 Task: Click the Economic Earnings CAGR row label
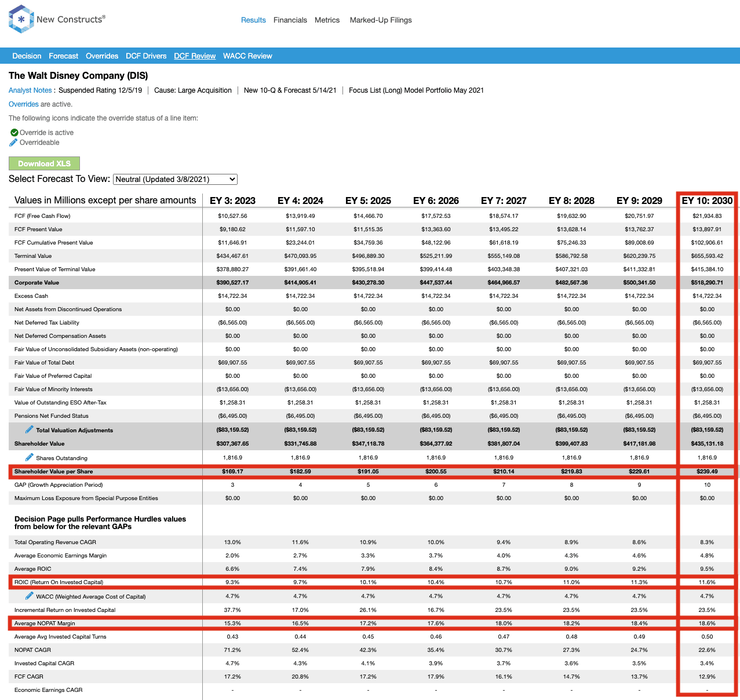49,690
